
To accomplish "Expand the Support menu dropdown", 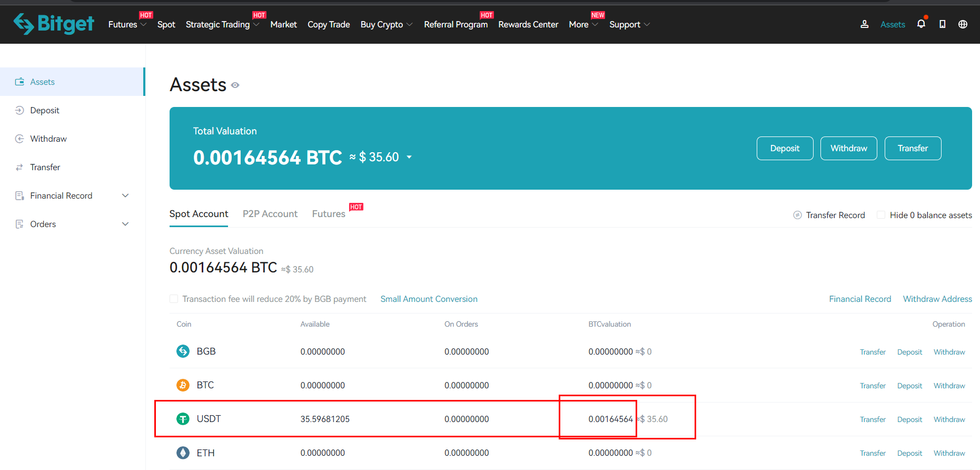I will (x=647, y=24).
